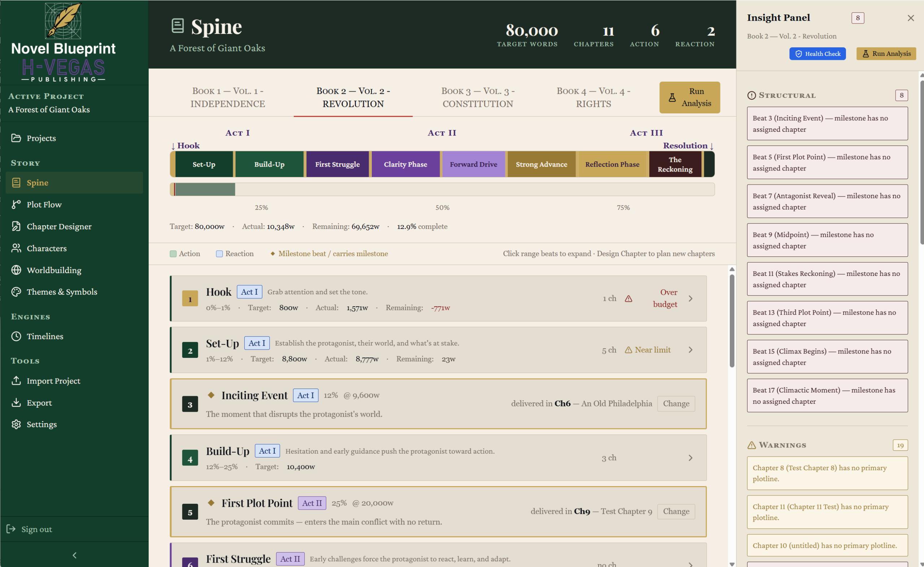Screen dimensions: 924x567
Task: Click the Strong Advance segment on spine bar
Action: tap(541, 164)
